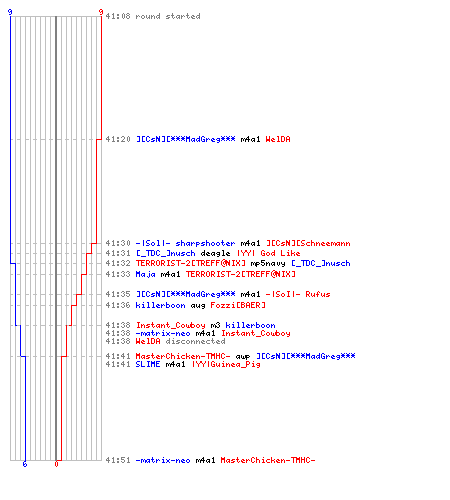Select -|Sol|- Rufus victim name
Image resolution: width=450 pixels, height=500 pixels.
(x=298, y=294)
